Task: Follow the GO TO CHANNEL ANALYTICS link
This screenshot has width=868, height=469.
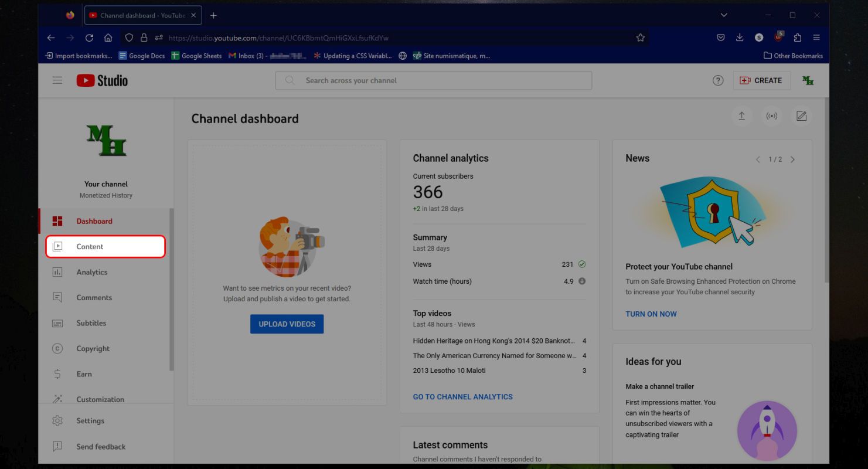Action: (462, 397)
